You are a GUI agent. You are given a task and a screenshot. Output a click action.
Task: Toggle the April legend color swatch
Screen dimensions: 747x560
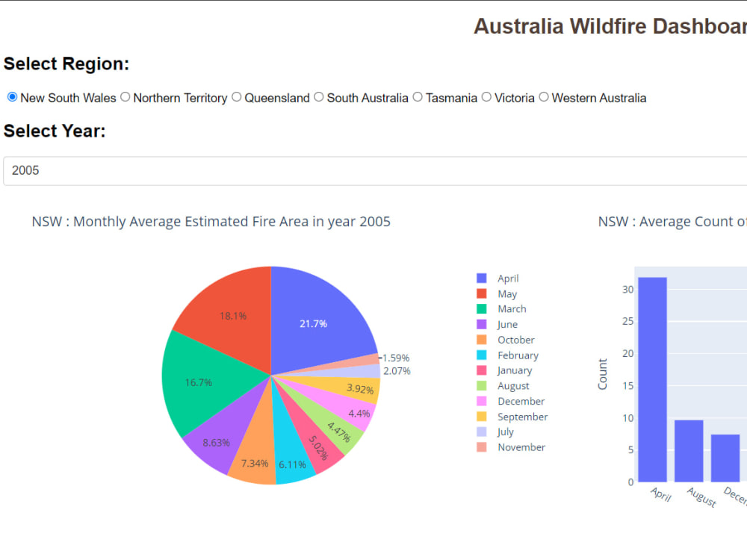pos(482,278)
